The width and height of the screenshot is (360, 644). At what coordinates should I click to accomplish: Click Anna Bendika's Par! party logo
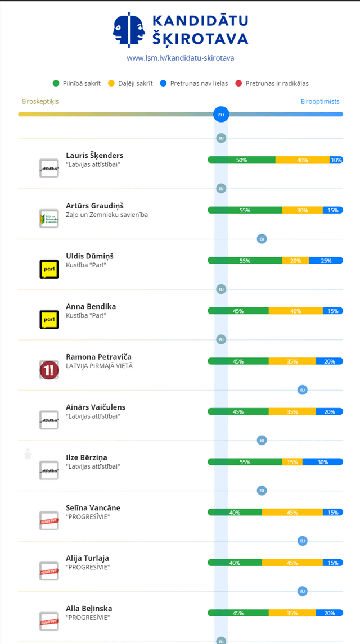[x=49, y=320]
